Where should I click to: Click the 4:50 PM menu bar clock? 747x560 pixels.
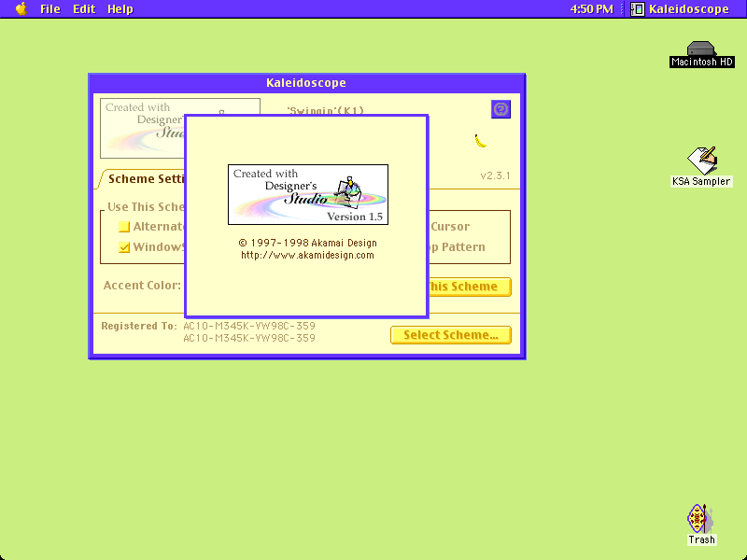591,9
